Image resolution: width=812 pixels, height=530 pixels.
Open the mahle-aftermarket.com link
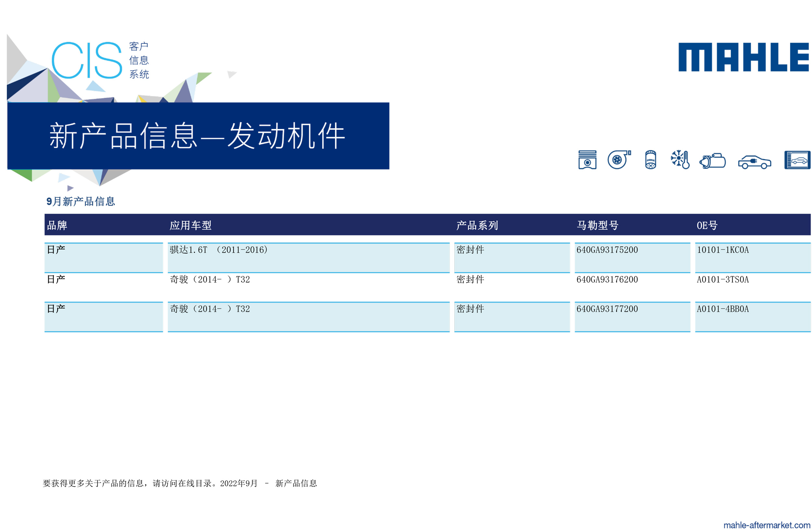pos(767,525)
